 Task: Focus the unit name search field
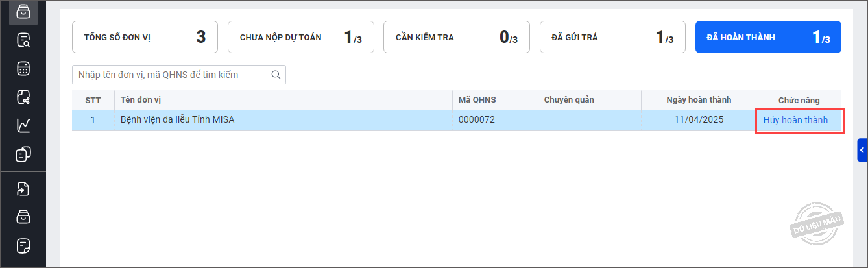[172, 75]
